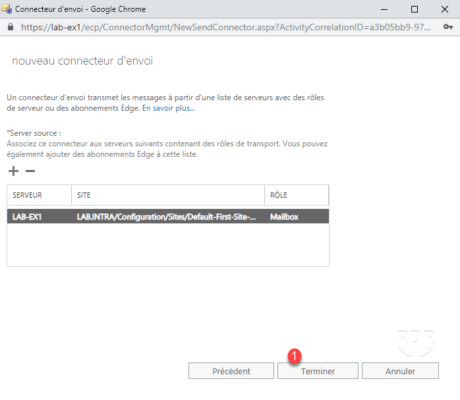Select the LAB-EX1 server cell

(27, 217)
